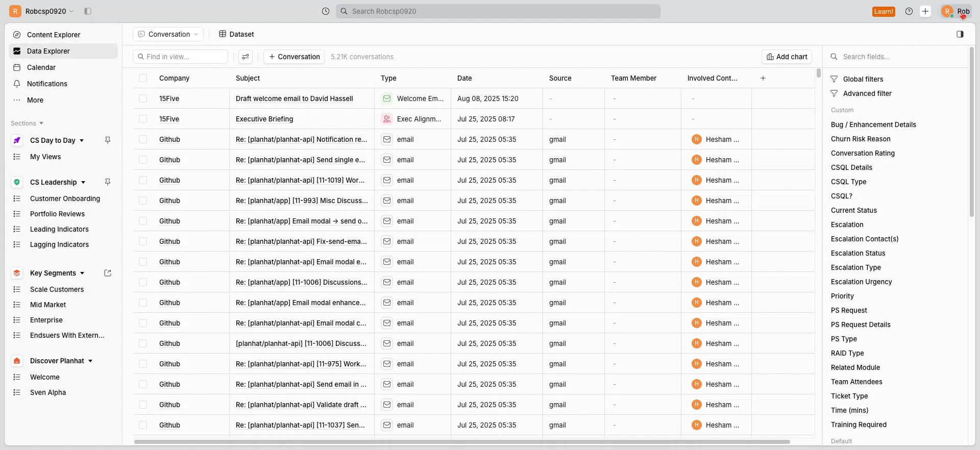This screenshot has width=980, height=450.
Task: Check the Executive Briefing row checkbox
Action: (143, 119)
